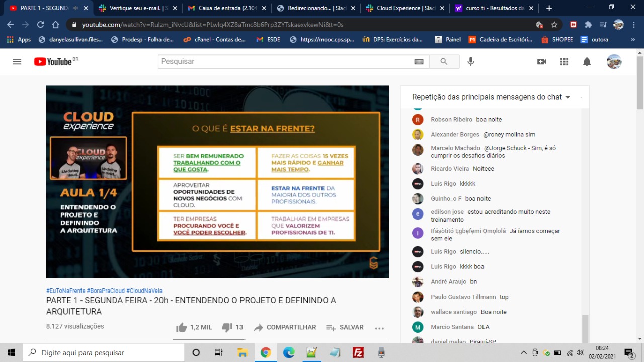Open the YouTube apps grid icon
Screen dimensions: 644x362
564,61
